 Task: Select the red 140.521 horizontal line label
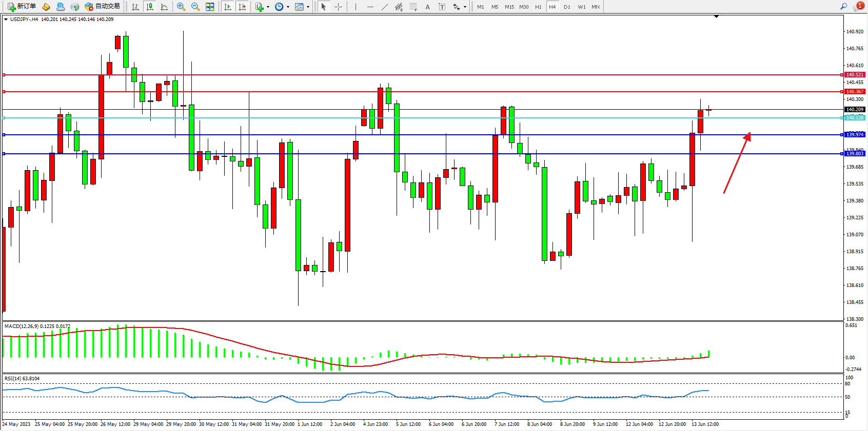(855, 75)
